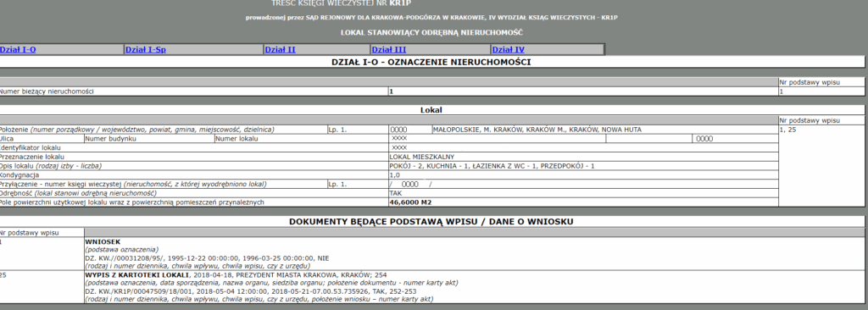This screenshot has height=310, width=868.
Task: Click the Numer bieżący nieruchomości label
Action: click(47, 91)
